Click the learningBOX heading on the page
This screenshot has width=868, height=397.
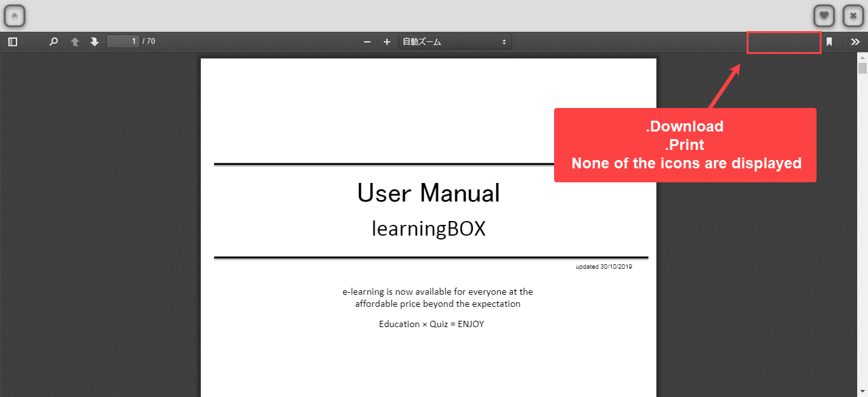tap(428, 229)
